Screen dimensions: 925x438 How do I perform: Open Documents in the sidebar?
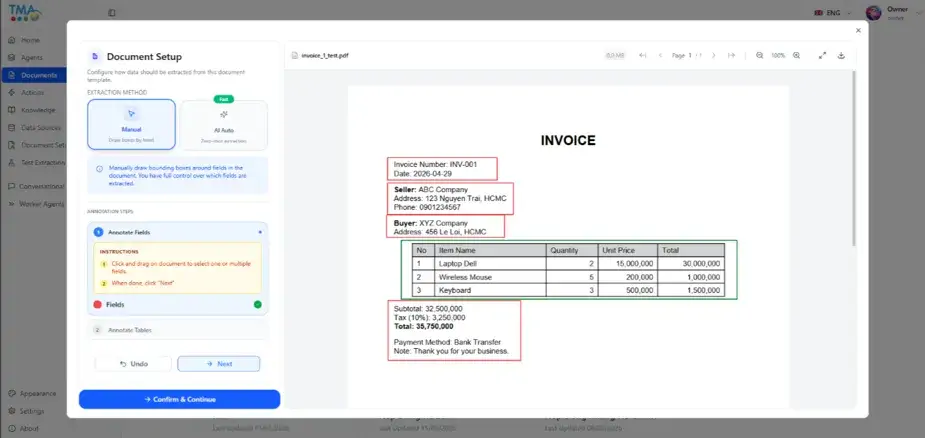point(33,75)
